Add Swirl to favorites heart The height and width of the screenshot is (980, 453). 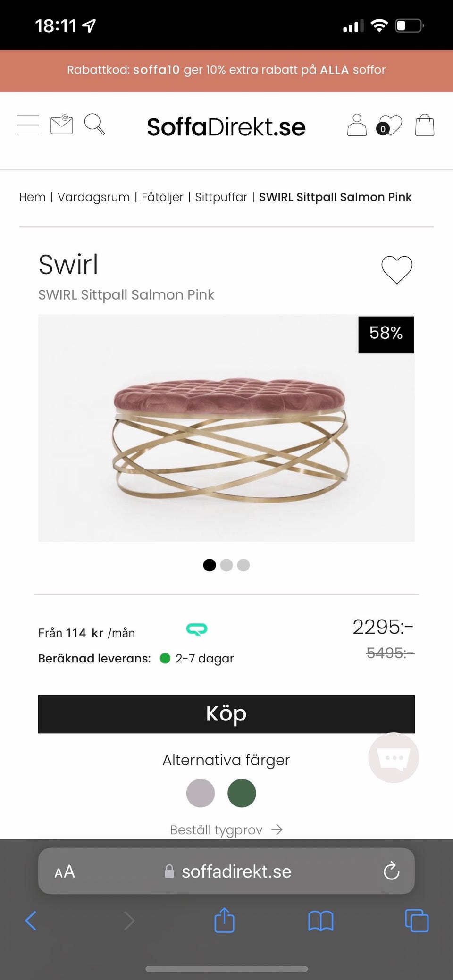pos(396,269)
